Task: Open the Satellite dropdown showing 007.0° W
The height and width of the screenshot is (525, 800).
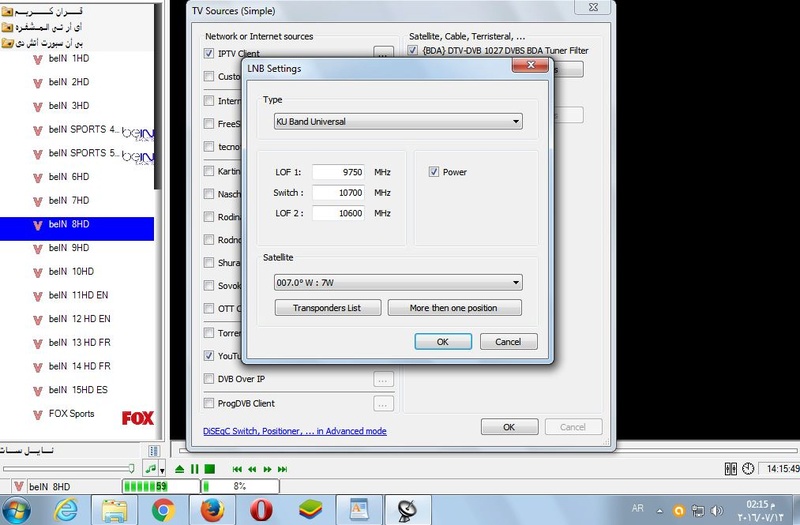Action: point(398,282)
